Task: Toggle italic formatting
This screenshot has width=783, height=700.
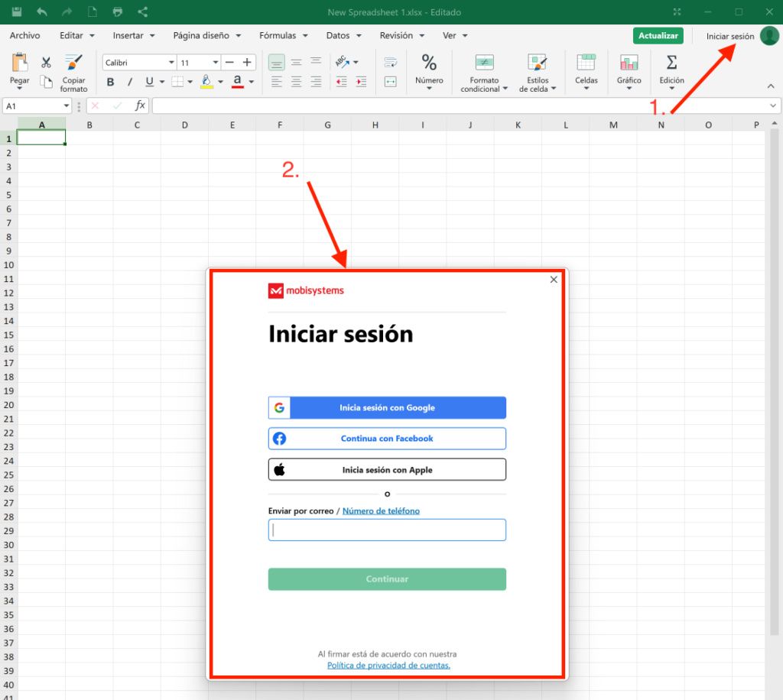Action: point(130,82)
